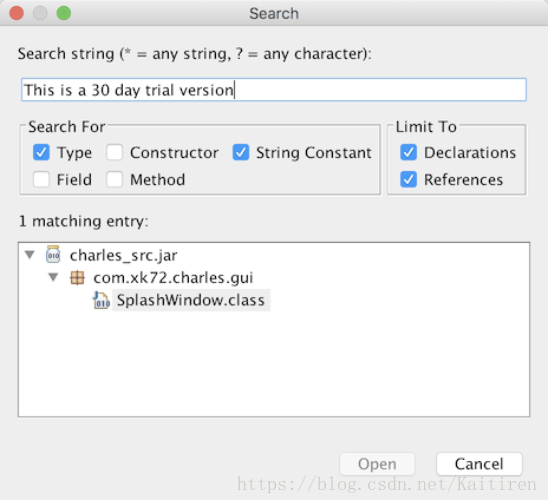
Task: Click the Open button
Action: click(x=377, y=464)
